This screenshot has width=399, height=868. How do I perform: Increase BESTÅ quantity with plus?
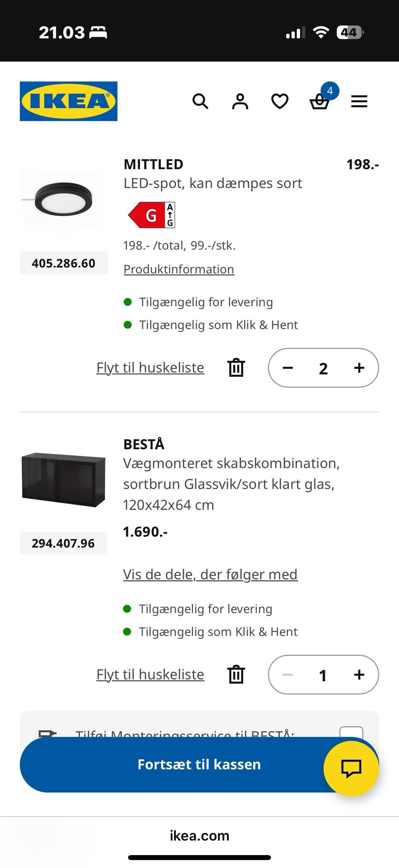pyautogui.click(x=359, y=675)
